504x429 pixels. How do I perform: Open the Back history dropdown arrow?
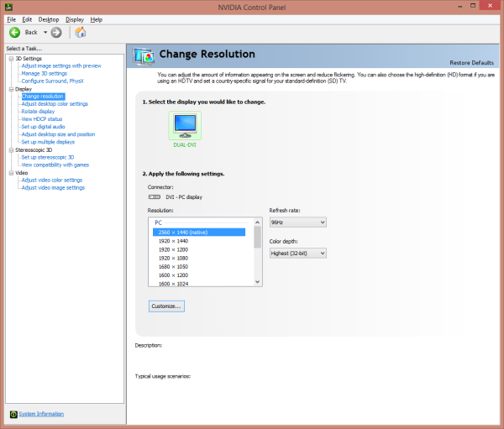pos(45,33)
